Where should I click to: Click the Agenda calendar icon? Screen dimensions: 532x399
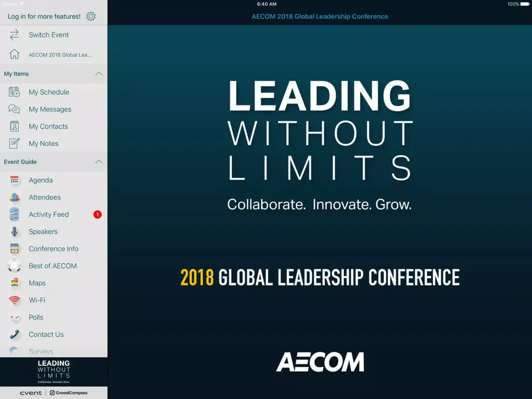coord(14,180)
